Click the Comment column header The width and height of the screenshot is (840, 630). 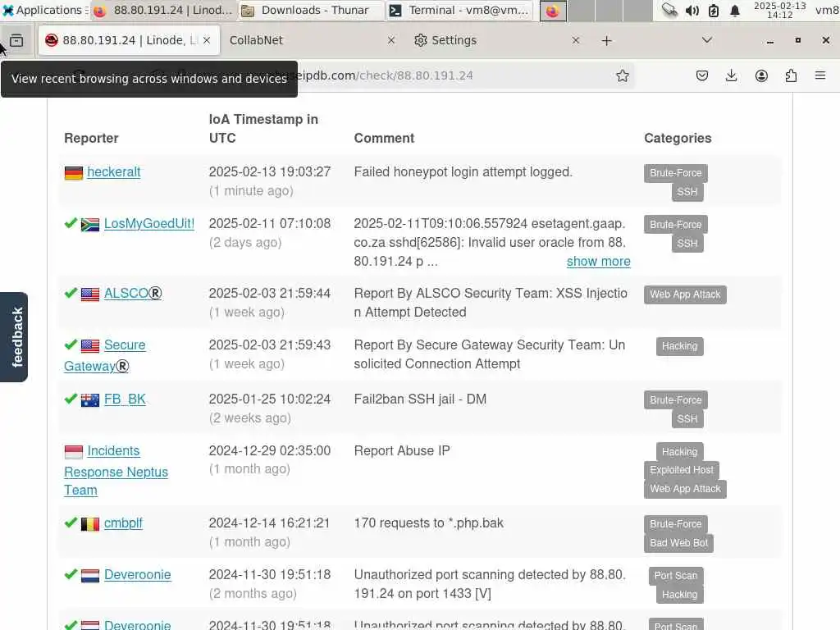pyautogui.click(x=384, y=138)
